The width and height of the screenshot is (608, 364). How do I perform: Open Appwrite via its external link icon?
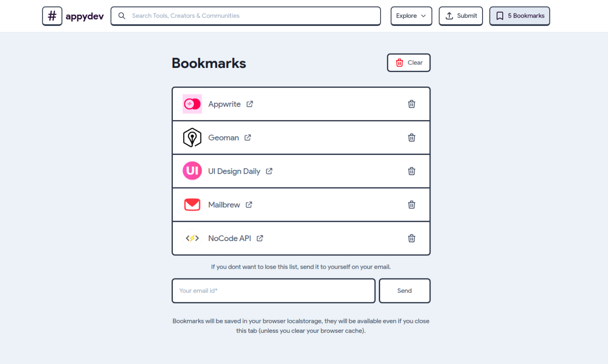click(x=249, y=104)
